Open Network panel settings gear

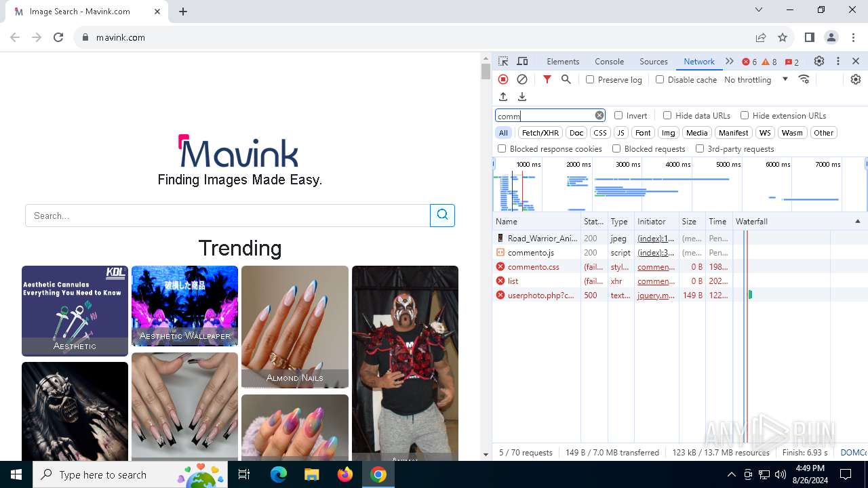(856, 79)
